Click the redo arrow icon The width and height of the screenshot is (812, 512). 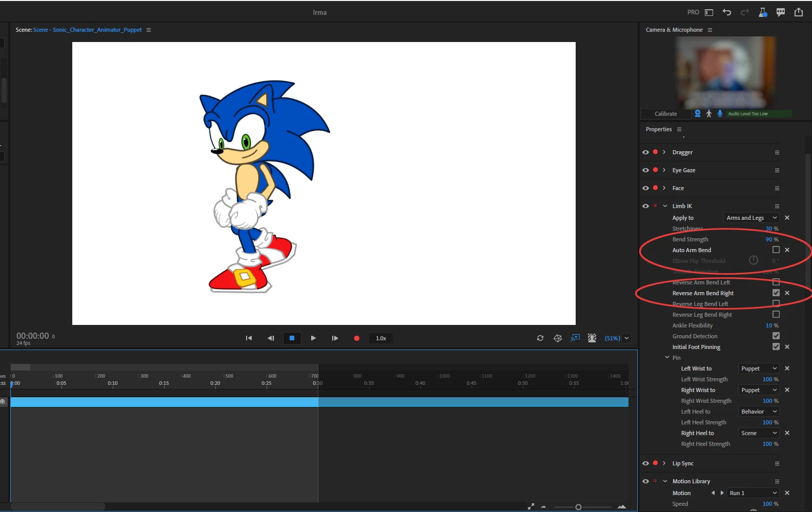745,12
